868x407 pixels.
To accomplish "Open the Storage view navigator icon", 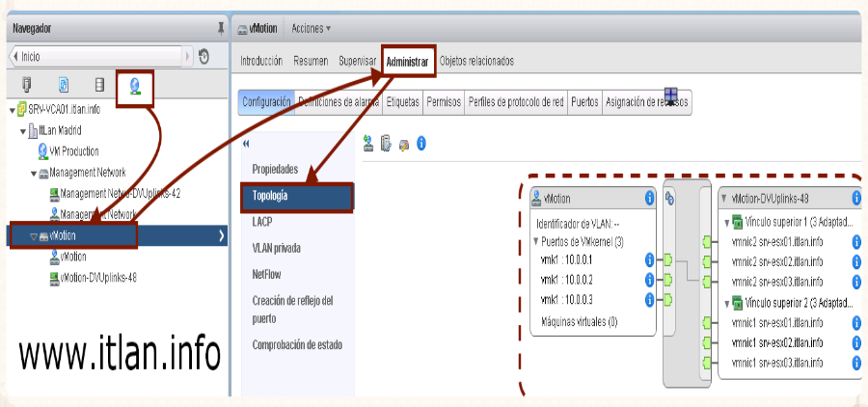I will 99,85.
